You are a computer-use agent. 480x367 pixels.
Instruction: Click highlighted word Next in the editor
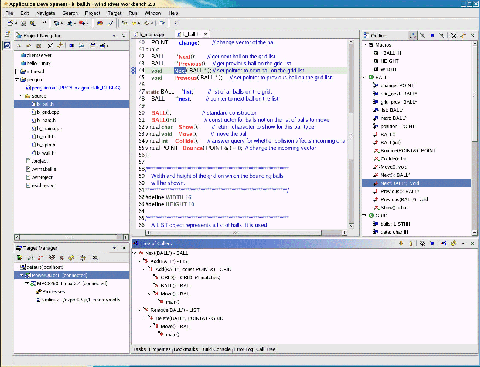point(180,71)
